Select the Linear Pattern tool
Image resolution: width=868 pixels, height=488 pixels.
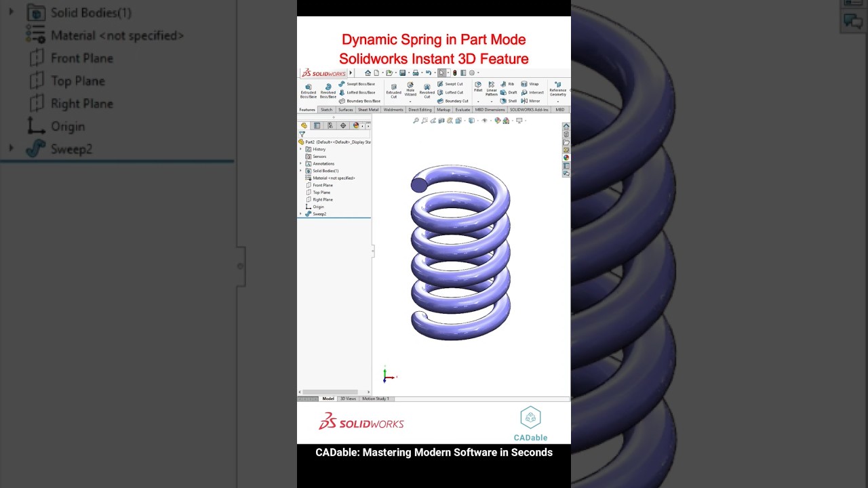pyautogui.click(x=492, y=89)
